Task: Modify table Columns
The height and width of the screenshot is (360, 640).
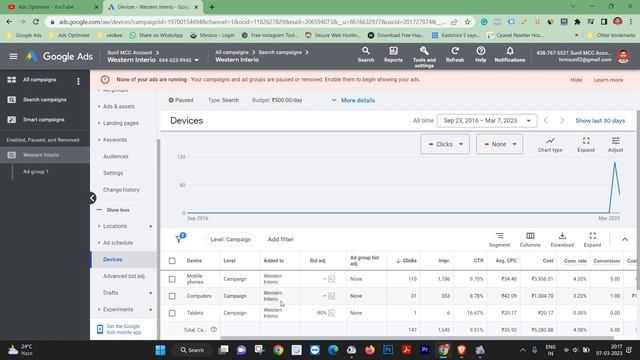Action: (x=530, y=240)
